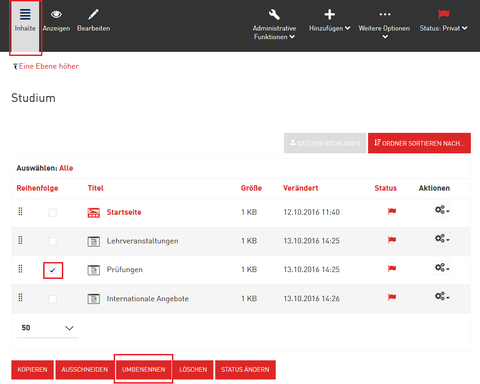Click the 1 KB size of Startseite
The height and width of the screenshot is (384, 480).
tap(249, 212)
